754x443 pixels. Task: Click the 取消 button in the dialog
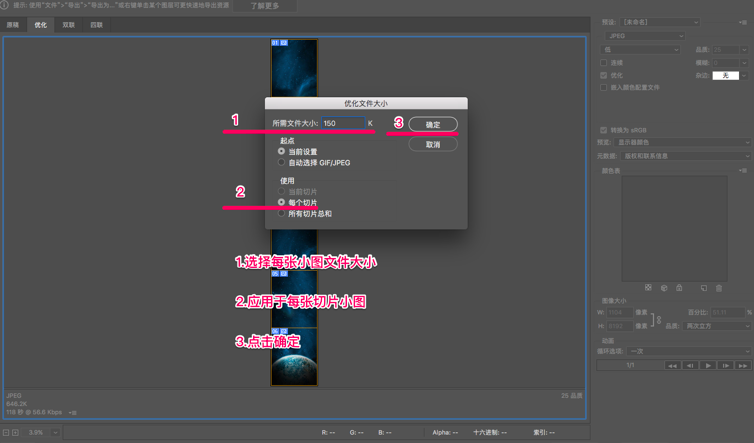432,144
